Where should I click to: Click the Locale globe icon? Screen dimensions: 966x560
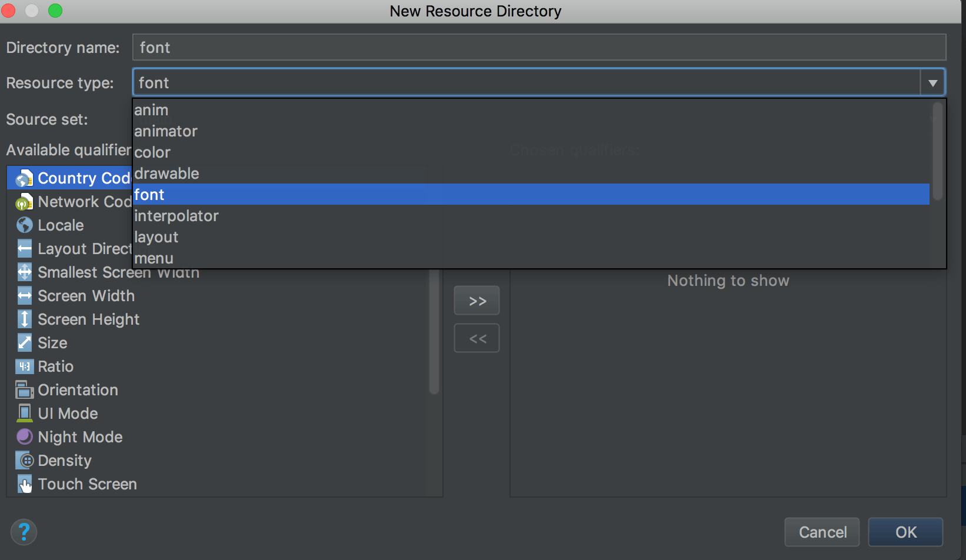point(24,225)
